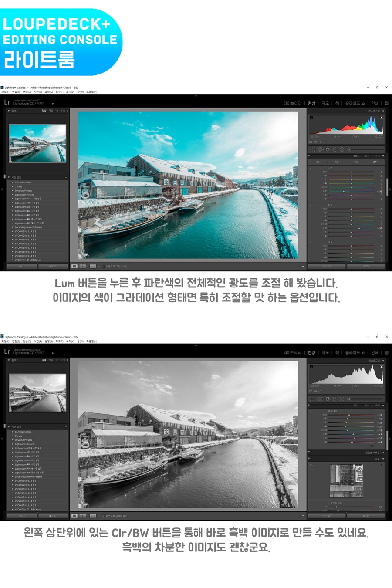The image size is (392, 588).
Task: Pick the Saturation (채도) targeted adjustment tool
Action: (x=311, y=205)
